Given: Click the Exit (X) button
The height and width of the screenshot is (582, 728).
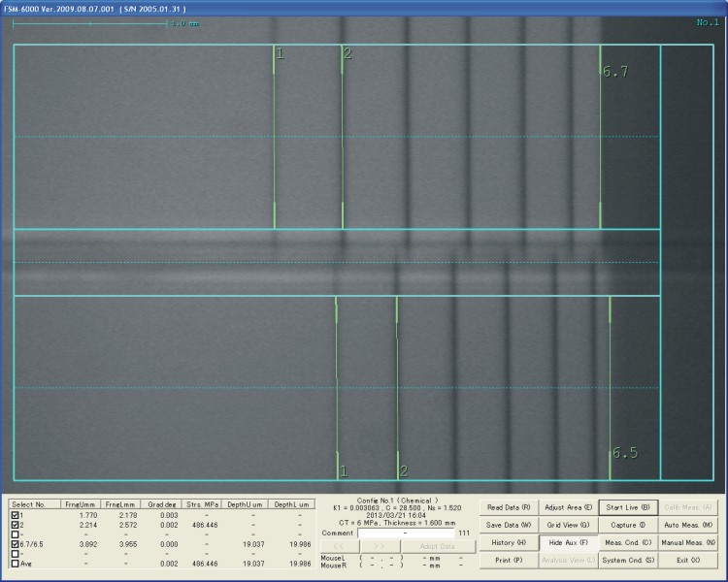Looking at the screenshot, I should click(688, 560).
